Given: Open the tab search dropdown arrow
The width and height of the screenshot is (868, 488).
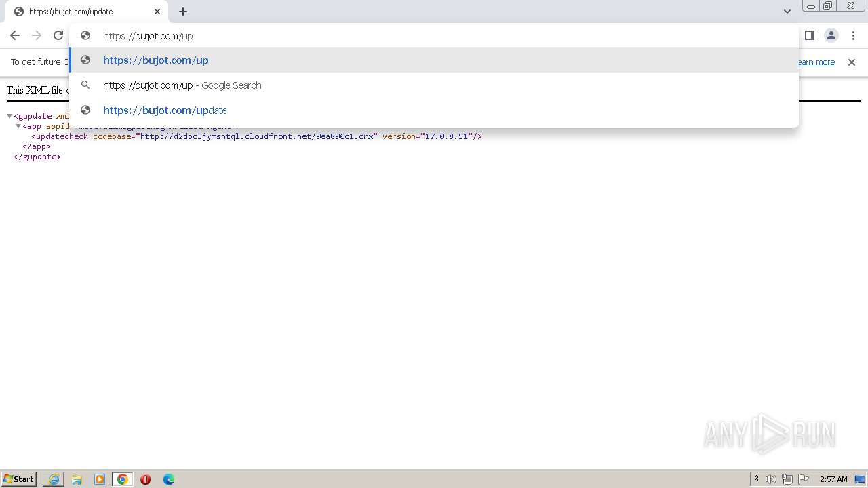Looking at the screenshot, I should click(787, 12).
